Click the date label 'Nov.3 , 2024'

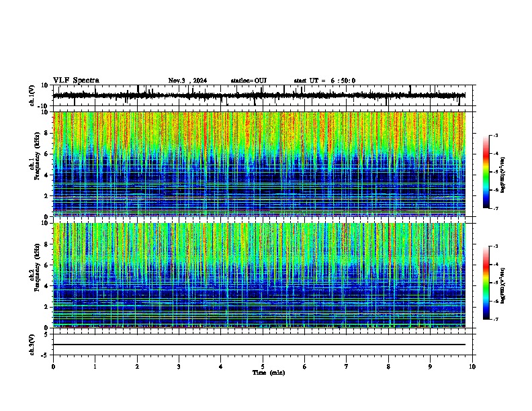[x=187, y=81]
